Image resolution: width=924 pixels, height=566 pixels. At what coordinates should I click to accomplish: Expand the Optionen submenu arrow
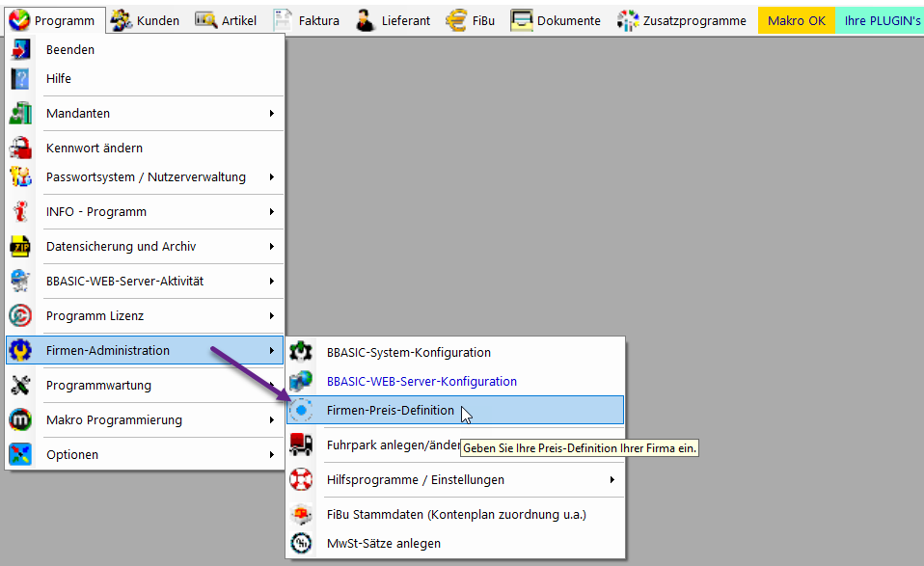coord(272,455)
